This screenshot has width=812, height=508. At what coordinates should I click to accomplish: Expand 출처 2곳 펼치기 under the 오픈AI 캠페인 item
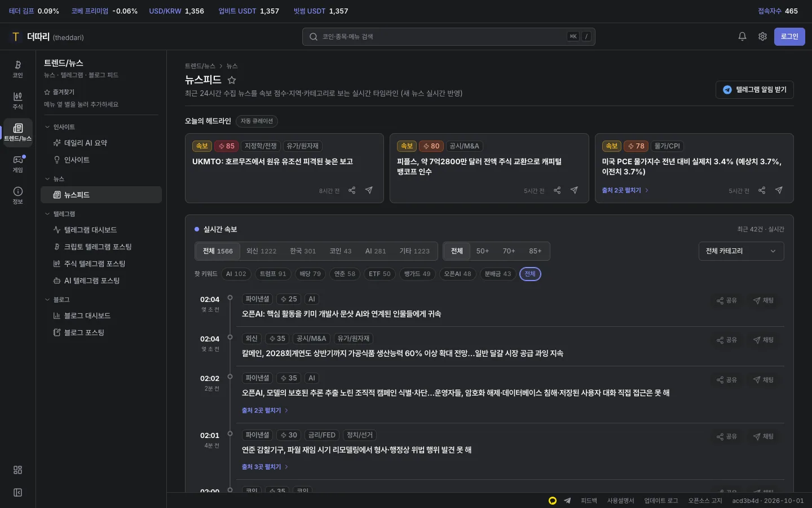pos(265,410)
